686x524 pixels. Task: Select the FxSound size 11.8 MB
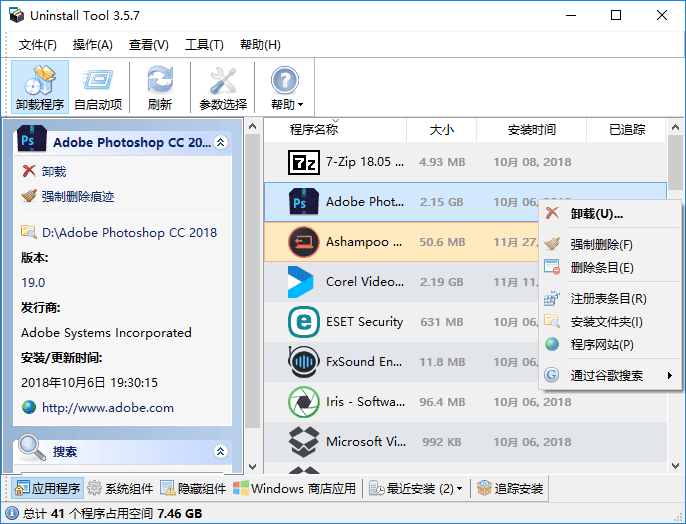[442, 362]
